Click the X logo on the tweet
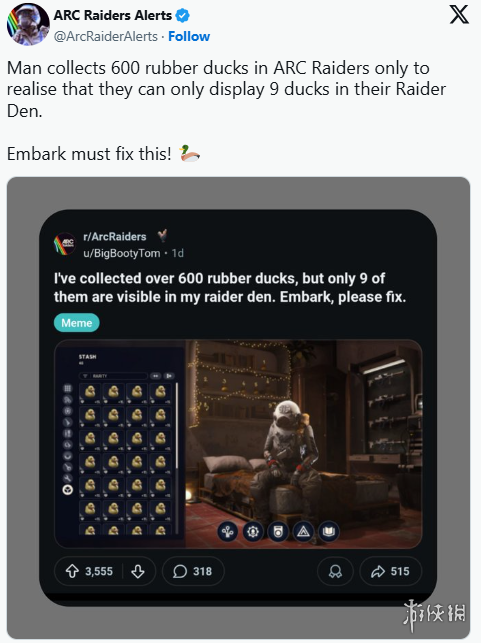The width and height of the screenshot is (481, 643). tap(459, 15)
